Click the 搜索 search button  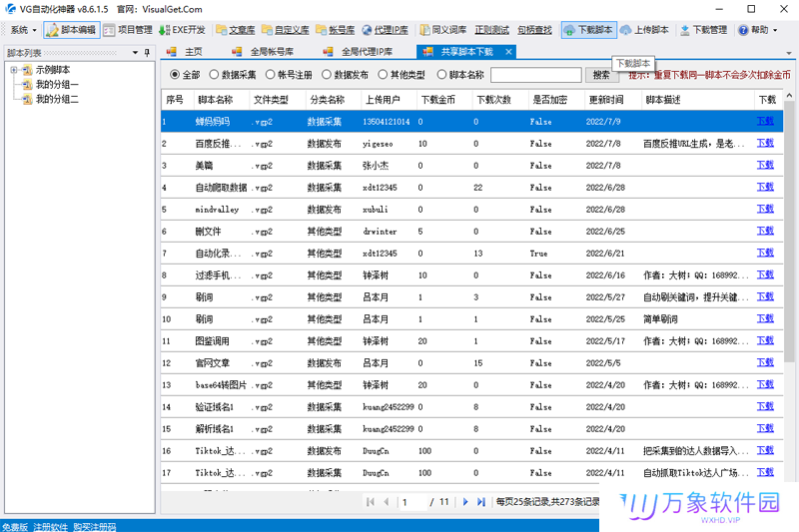click(601, 75)
